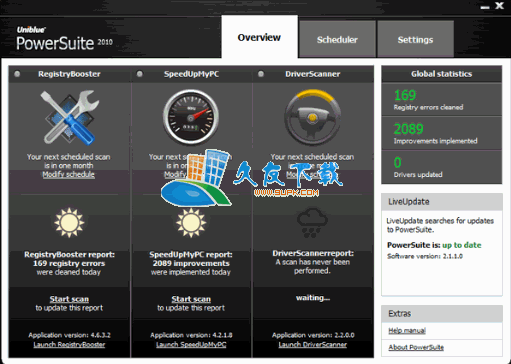This screenshot has width=511, height=364.
Task: Launch DriverScanner application link
Action: (x=313, y=344)
